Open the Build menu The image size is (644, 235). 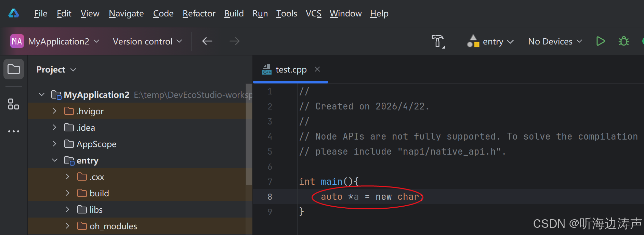click(x=234, y=13)
